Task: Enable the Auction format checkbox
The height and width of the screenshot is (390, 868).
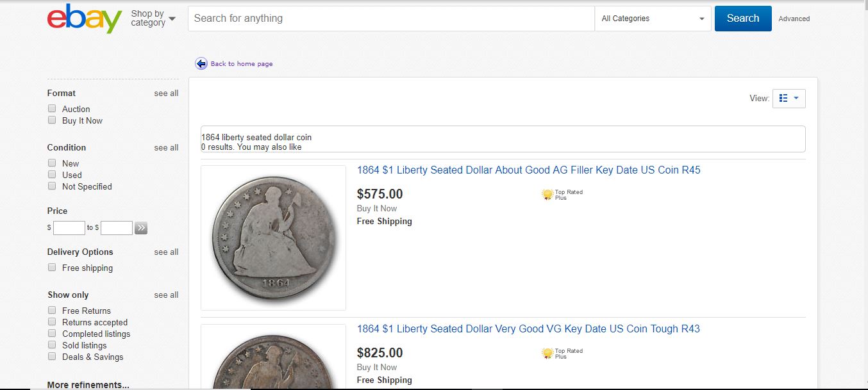Action: (x=52, y=109)
